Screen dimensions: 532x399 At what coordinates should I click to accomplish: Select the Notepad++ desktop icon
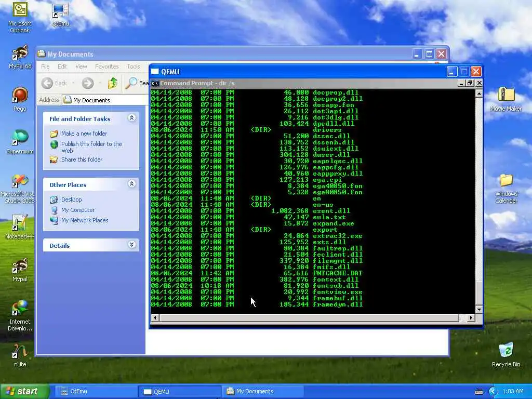tap(20, 227)
